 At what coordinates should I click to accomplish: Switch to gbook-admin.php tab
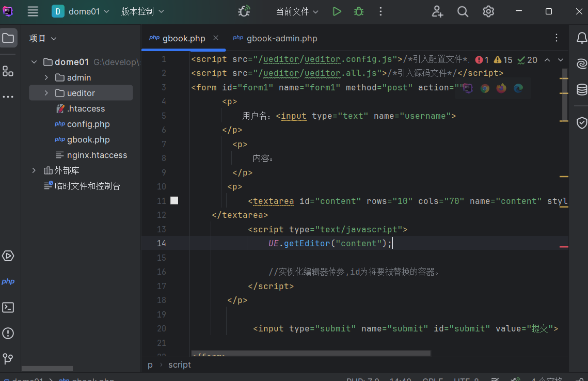coord(275,38)
